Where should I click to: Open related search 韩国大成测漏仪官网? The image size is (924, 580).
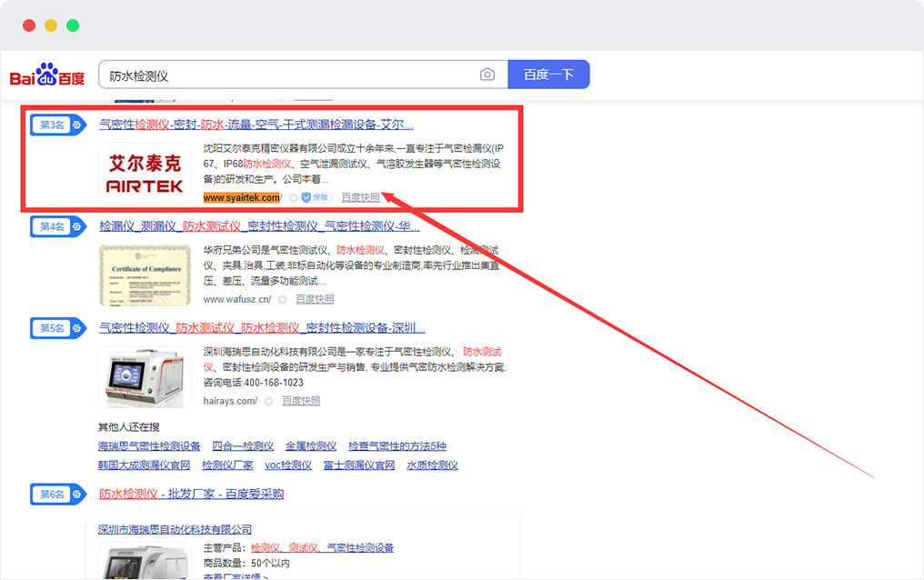pos(144,465)
